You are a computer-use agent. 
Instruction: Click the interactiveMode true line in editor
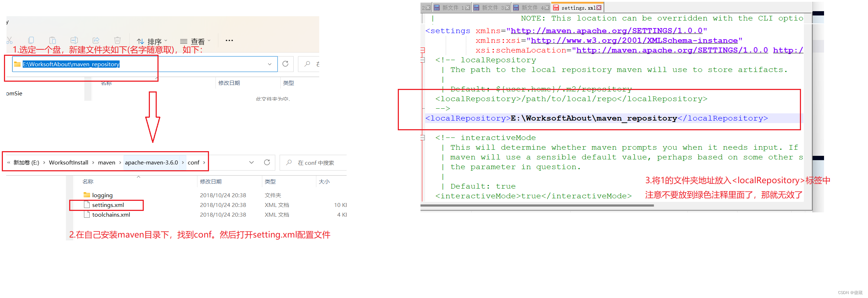click(533, 196)
